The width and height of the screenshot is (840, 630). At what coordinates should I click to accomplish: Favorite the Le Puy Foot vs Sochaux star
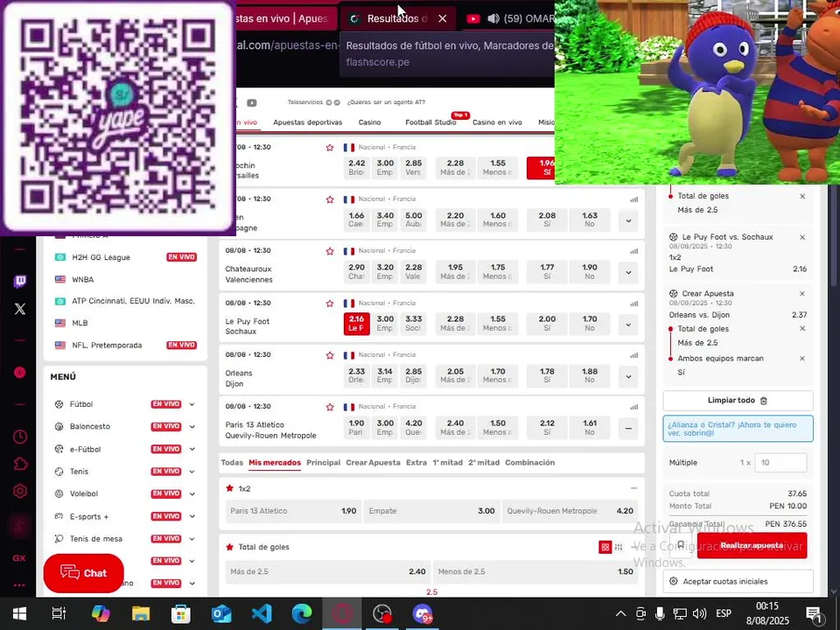[330, 304]
